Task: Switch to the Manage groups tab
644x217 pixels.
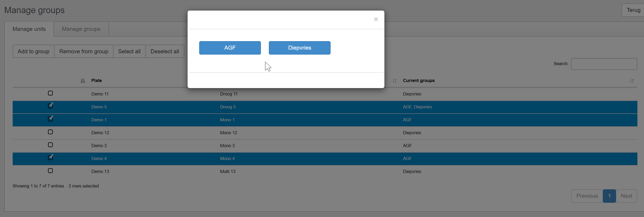Action: coord(81,29)
